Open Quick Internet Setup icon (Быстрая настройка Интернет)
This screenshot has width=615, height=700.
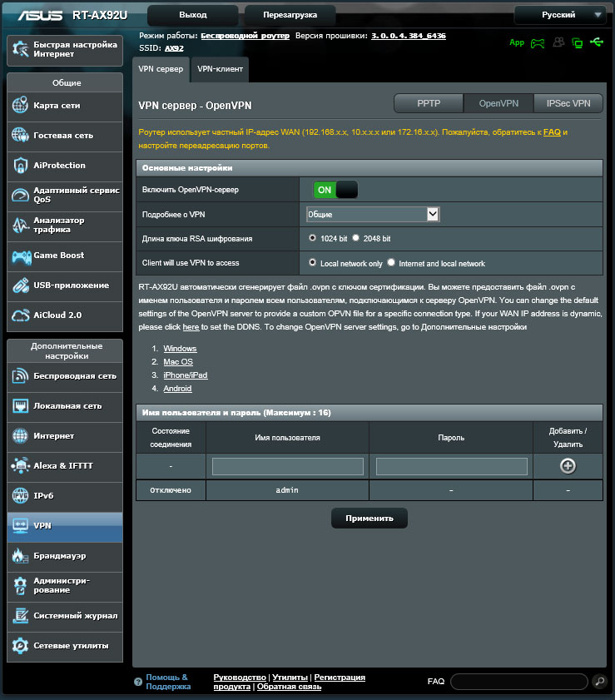pos(20,49)
